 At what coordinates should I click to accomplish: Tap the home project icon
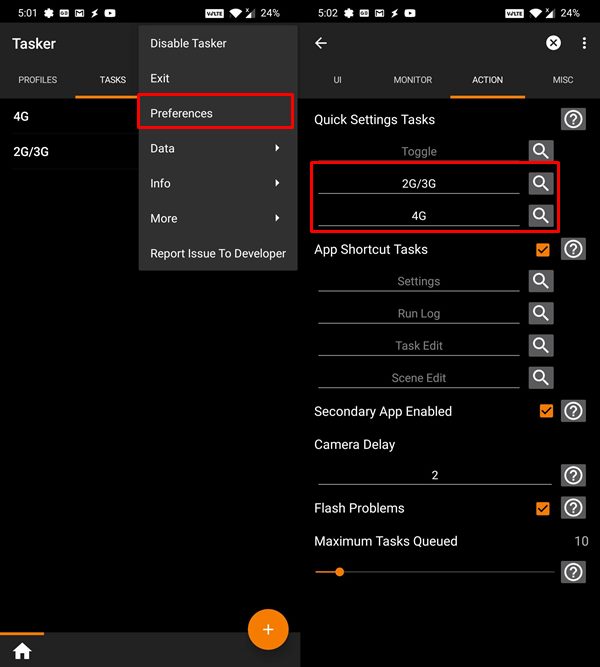point(22,651)
